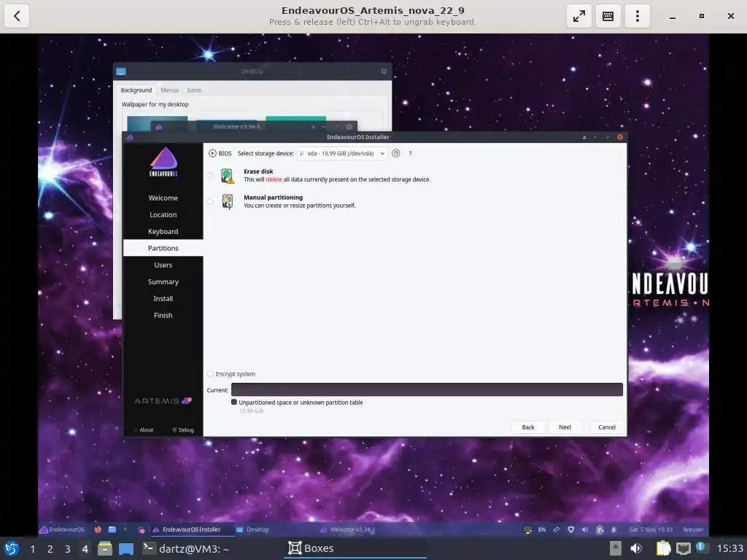This screenshot has height=560, width=747.
Task: Click the installer title bar app icon
Action: [130, 138]
